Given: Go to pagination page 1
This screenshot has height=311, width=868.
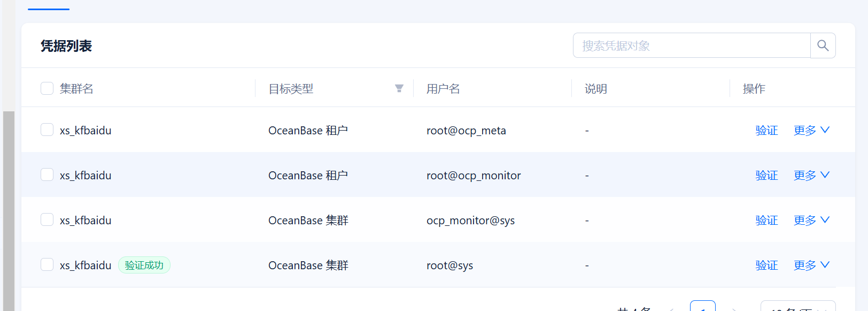Looking at the screenshot, I should click(703, 306).
